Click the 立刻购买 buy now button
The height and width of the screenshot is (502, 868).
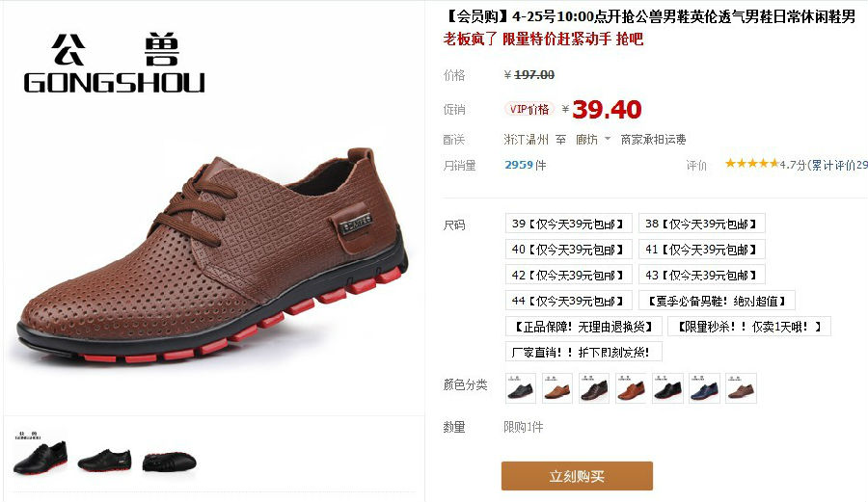point(577,476)
